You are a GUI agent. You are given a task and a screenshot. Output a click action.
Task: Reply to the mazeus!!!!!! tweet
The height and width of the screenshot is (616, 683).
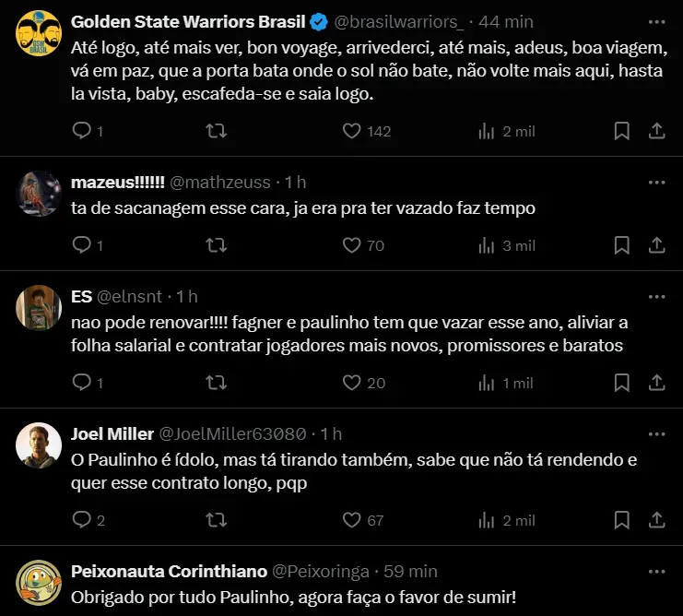[82, 245]
